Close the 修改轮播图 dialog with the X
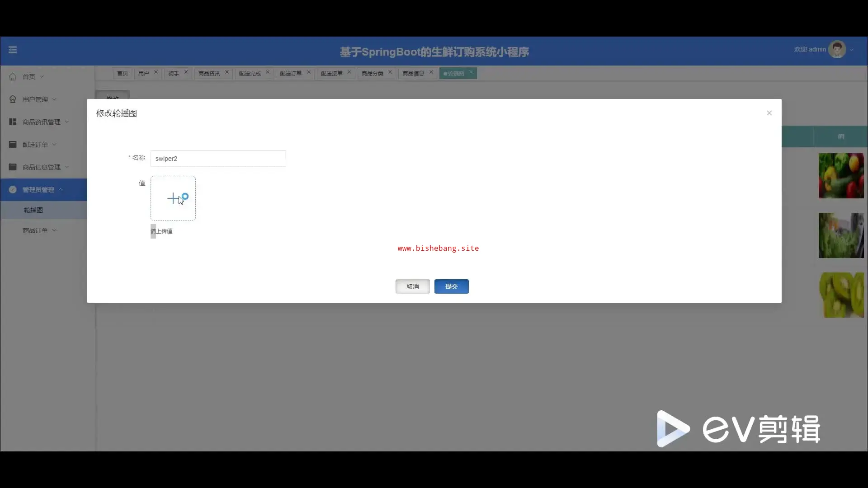This screenshot has width=868, height=488. pyautogui.click(x=769, y=113)
